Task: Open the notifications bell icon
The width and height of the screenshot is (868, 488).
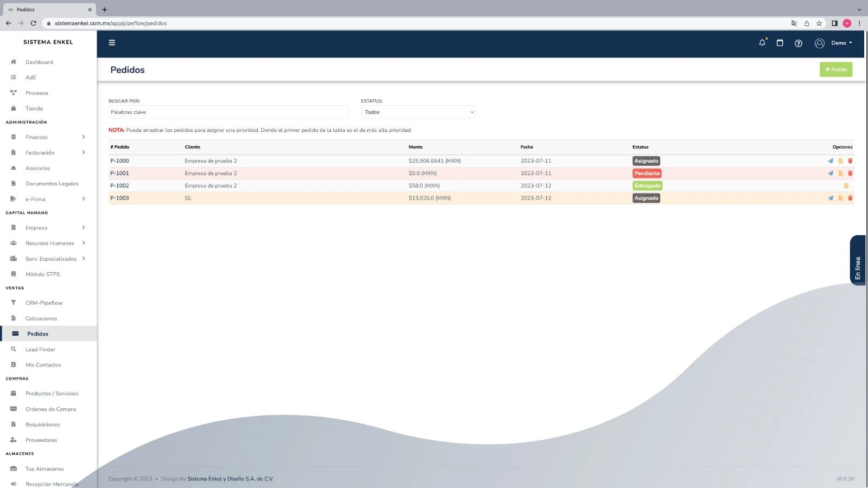Action: pos(762,43)
